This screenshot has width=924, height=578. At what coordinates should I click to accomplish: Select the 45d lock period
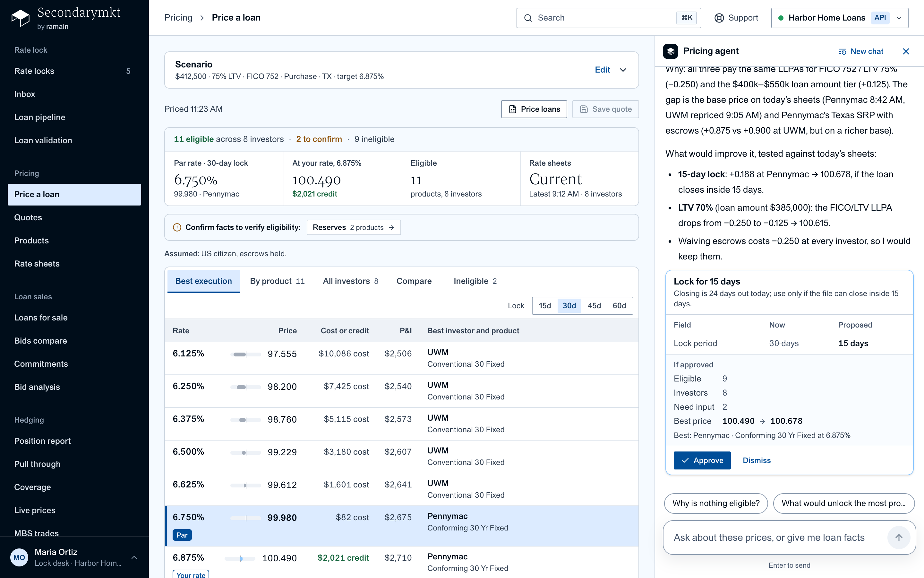click(594, 305)
